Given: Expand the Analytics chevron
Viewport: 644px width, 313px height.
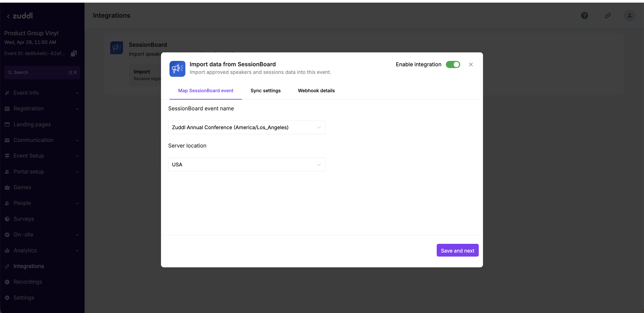Looking at the screenshot, I should [77, 251].
